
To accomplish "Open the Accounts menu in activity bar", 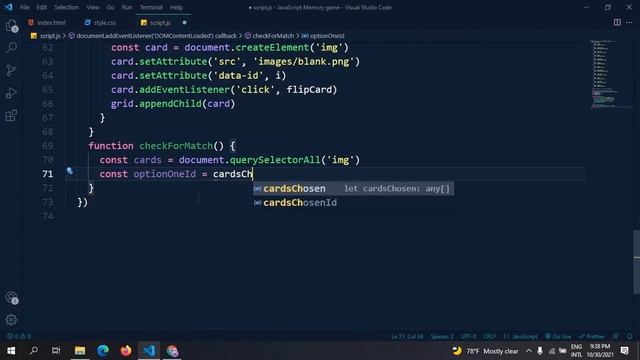I will pos(11,298).
